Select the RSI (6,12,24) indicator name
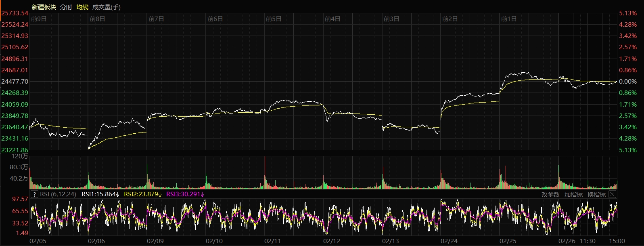Image resolution: width=644 pixels, height=246 pixels. [58, 194]
